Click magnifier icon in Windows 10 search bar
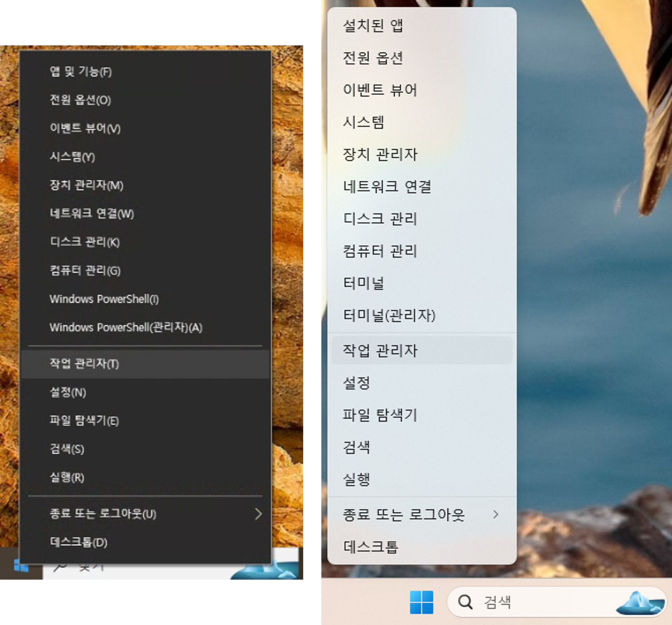This screenshot has width=672, height=625. 59,568
